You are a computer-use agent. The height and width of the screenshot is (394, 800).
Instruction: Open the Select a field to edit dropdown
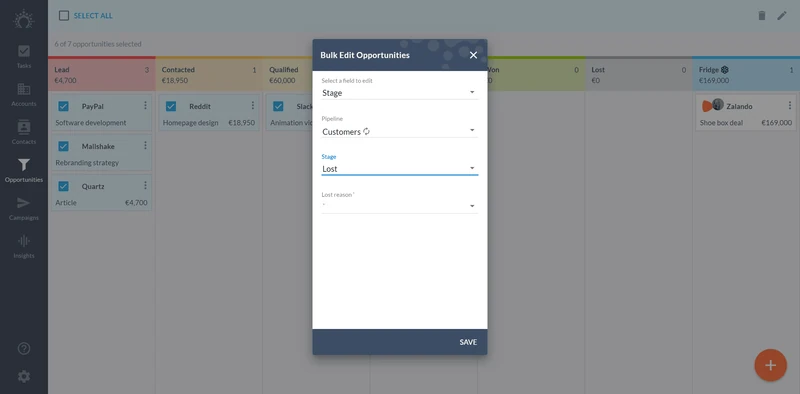pos(399,93)
